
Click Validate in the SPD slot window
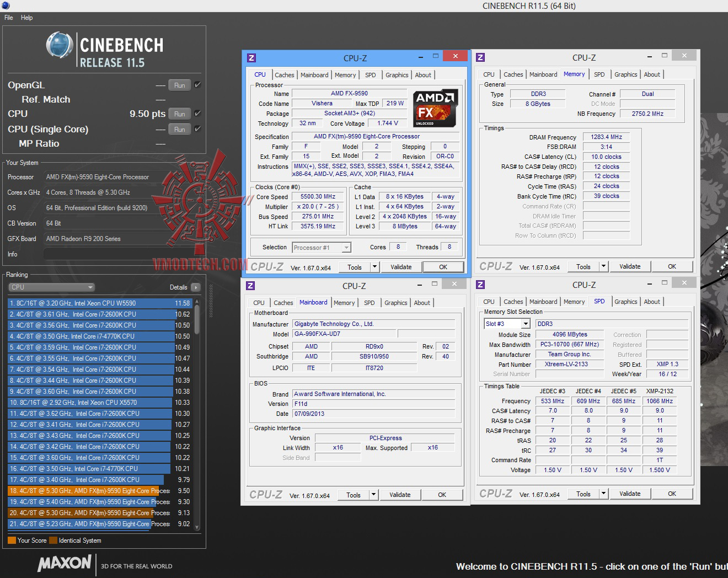click(x=630, y=494)
